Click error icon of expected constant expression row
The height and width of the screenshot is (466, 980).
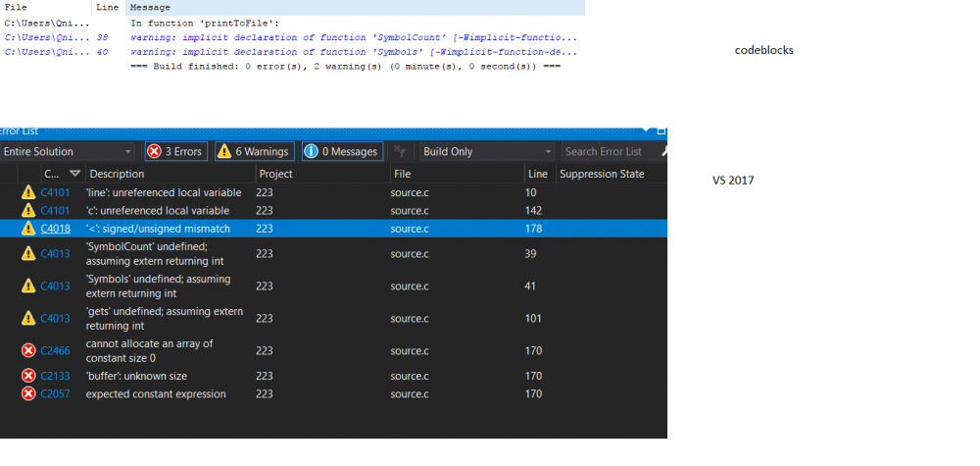[28, 394]
